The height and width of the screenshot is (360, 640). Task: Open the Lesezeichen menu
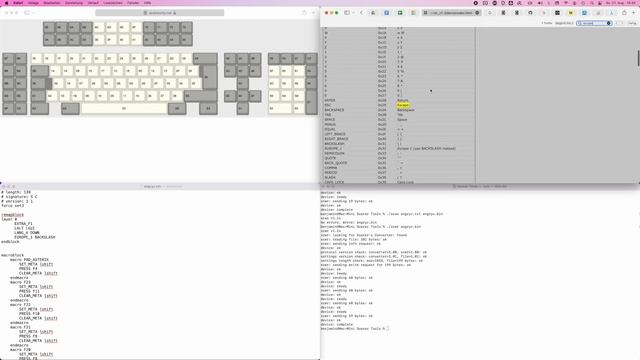tap(113, 3)
